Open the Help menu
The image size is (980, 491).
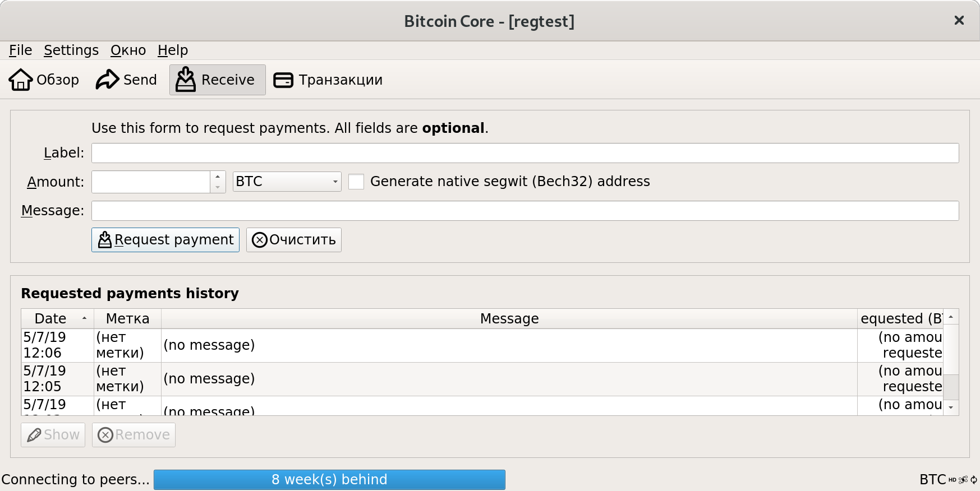click(x=173, y=50)
